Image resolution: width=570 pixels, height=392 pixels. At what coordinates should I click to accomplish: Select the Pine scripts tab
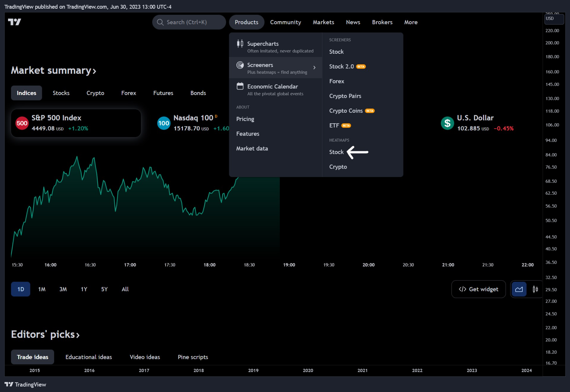(x=193, y=357)
